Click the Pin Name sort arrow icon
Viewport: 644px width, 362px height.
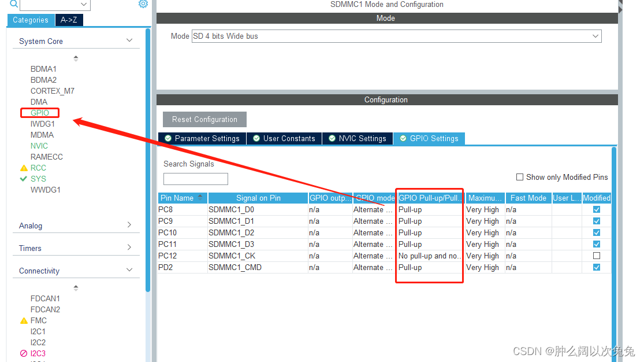(x=200, y=197)
